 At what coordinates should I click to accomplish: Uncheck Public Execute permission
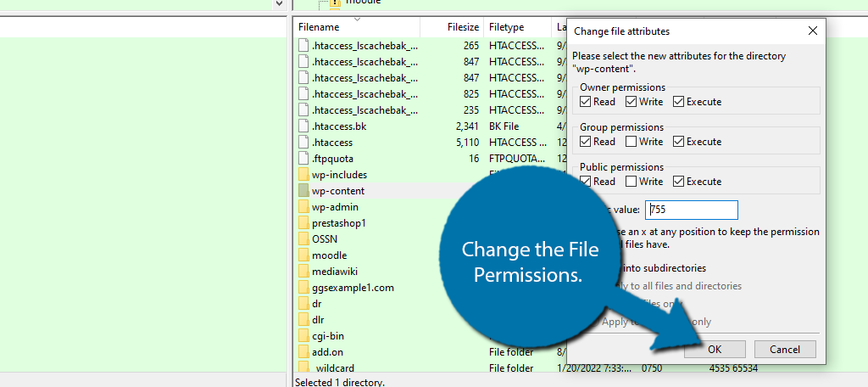[679, 182]
